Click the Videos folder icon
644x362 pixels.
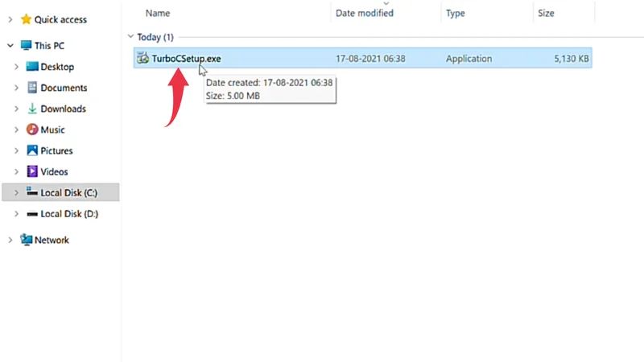point(32,171)
